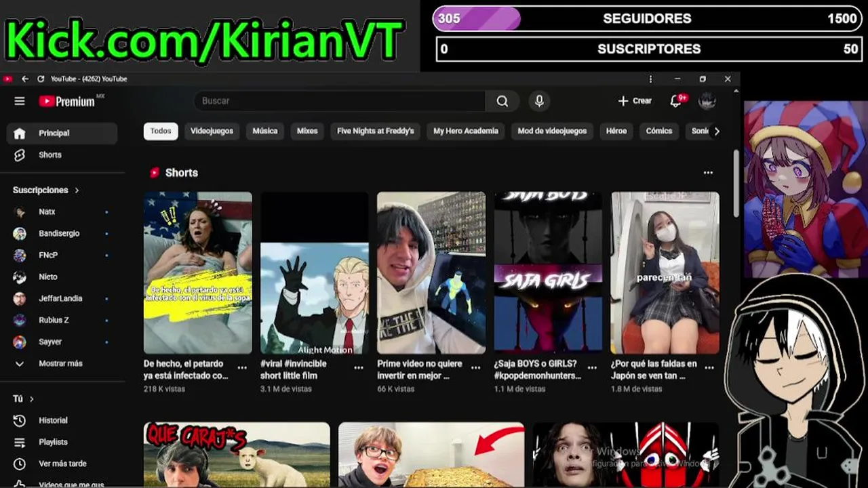This screenshot has height=488, width=868.
Task: Open the FNcP channel subscription
Action: (x=62, y=255)
